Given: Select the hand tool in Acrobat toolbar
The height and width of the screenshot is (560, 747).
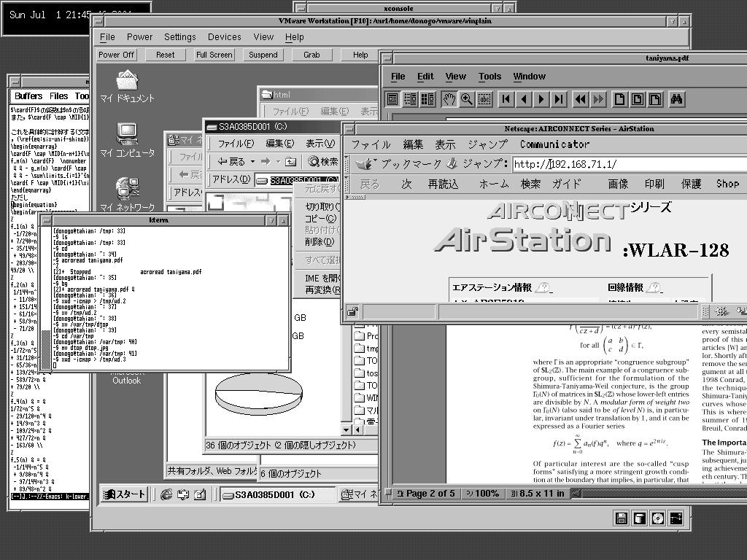Looking at the screenshot, I should coord(450,99).
